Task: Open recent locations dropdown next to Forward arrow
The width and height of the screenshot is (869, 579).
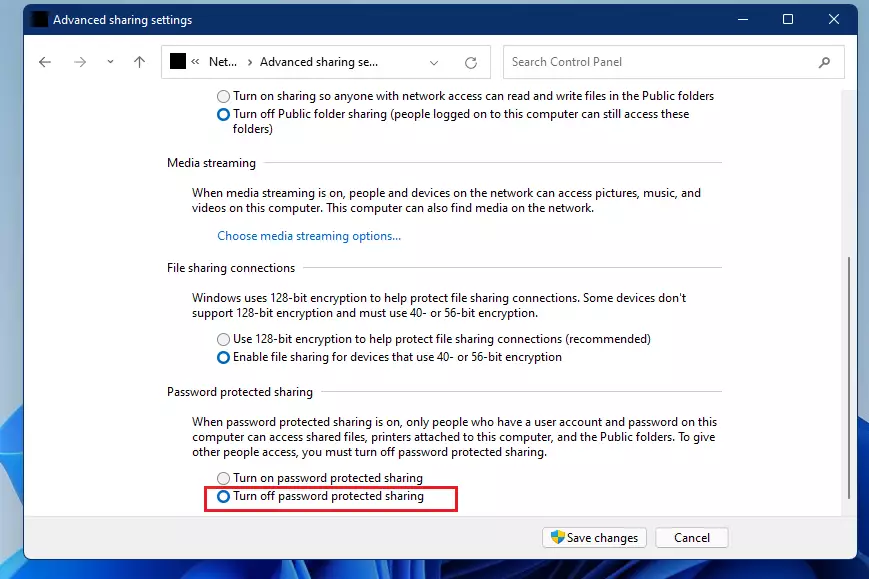Action: (110, 62)
